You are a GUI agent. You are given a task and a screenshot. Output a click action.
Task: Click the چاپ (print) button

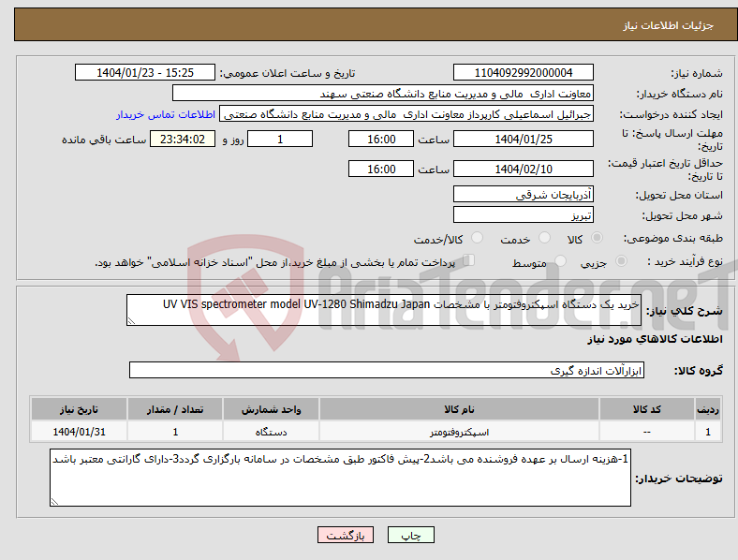411,535
